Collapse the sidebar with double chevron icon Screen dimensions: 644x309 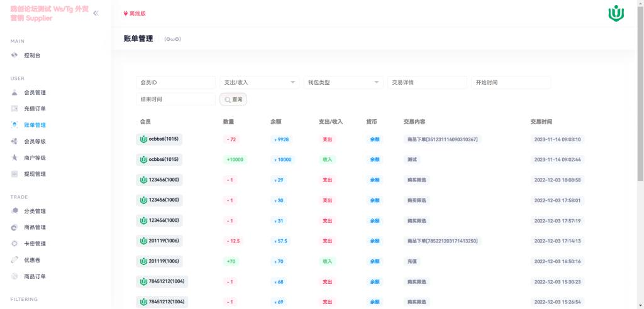pyautogui.click(x=96, y=13)
